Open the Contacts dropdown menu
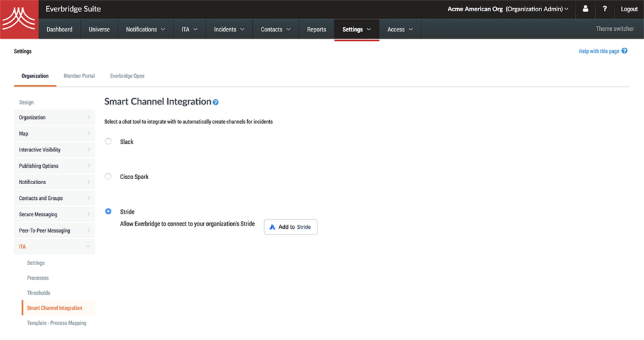Screen dimensions: 644x340 [x=275, y=29]
